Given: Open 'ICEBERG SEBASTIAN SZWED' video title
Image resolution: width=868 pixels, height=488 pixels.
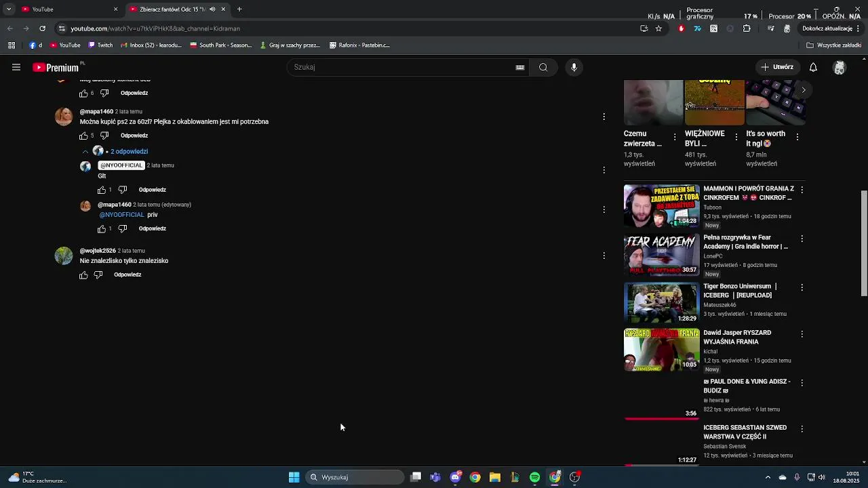Looking at the screenshot, I should click(745, 432).
